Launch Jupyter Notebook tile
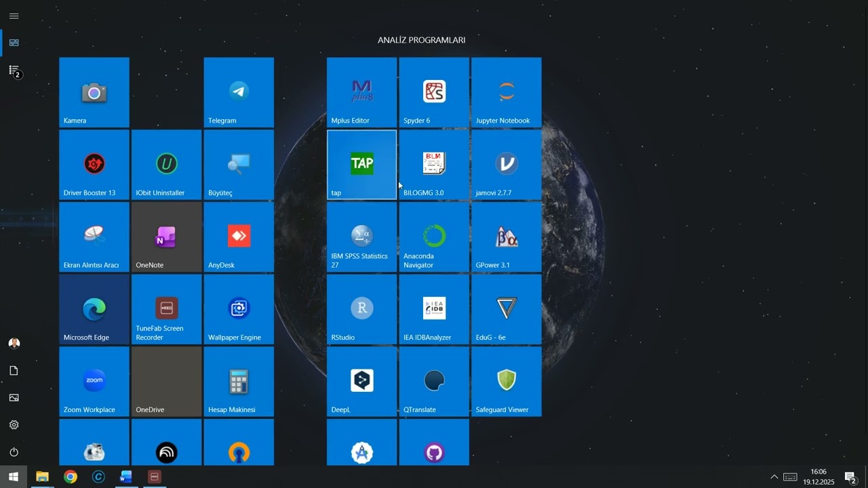 tap(507, 92)
